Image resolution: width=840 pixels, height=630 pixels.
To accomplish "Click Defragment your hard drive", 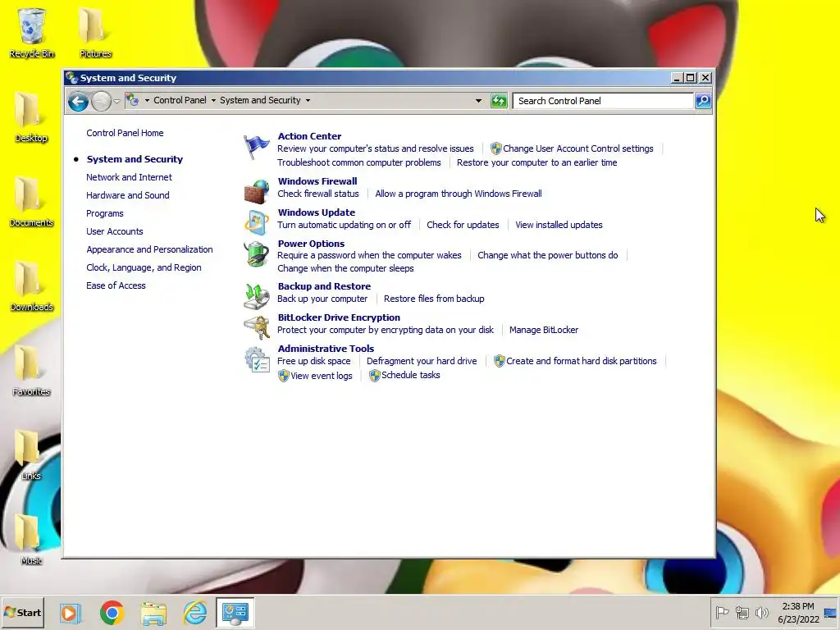I will 422,361.
